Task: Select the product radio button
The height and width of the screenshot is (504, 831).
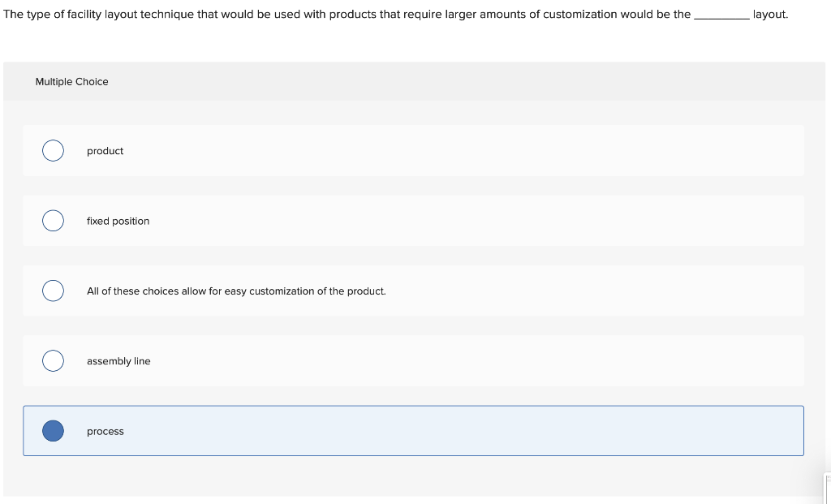Action: [53, 150]
